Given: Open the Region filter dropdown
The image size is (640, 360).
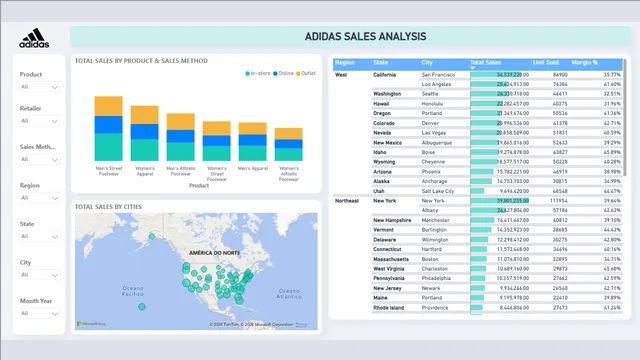Looking at the screenshot, I should [40, 198].
